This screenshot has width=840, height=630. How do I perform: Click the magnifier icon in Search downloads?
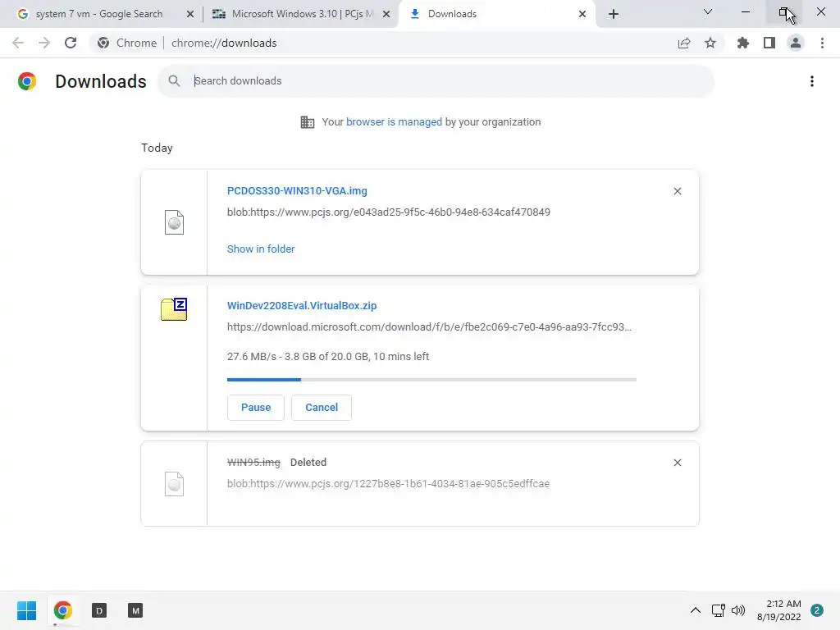click(x=174, y=81)
